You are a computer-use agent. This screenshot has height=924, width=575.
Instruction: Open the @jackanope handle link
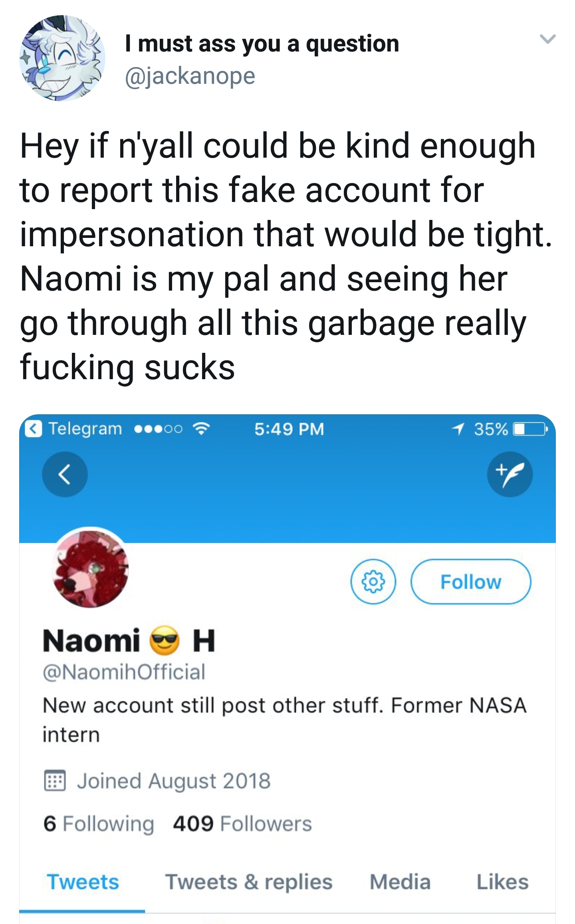[190, 76]
